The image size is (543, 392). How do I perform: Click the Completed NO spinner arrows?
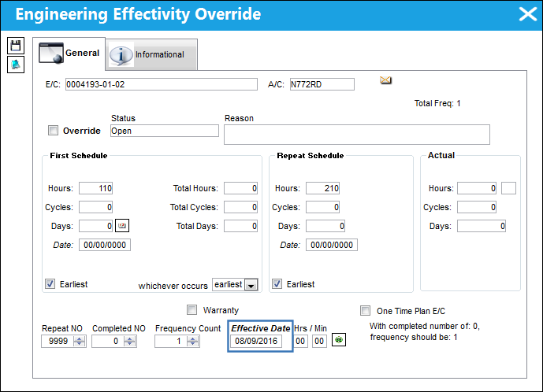pos(130,342)
